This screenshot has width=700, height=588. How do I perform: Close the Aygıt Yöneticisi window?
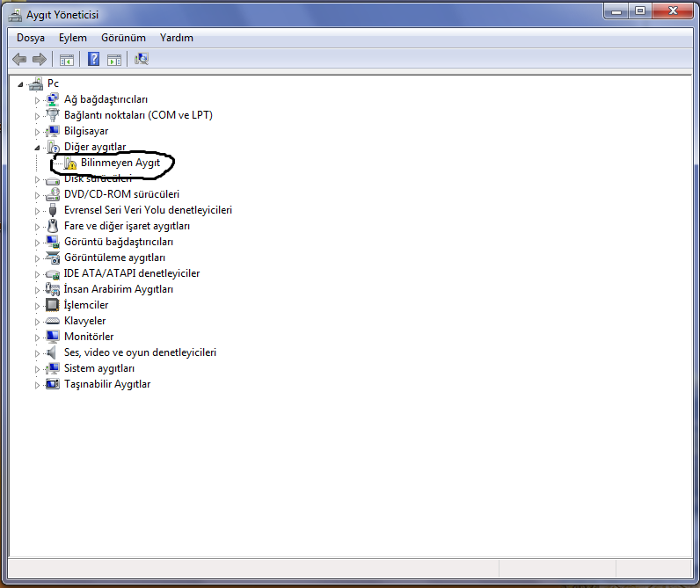coord(673,11)
